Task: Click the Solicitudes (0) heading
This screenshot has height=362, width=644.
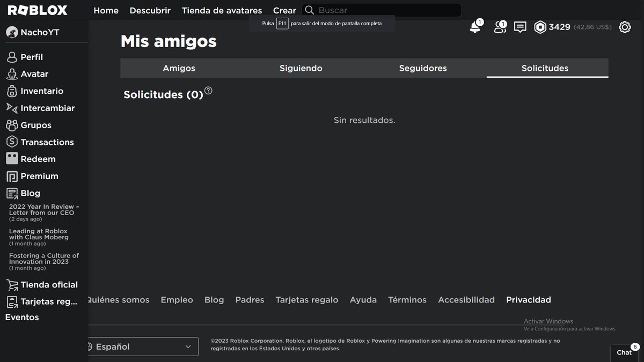Action: 163,95
